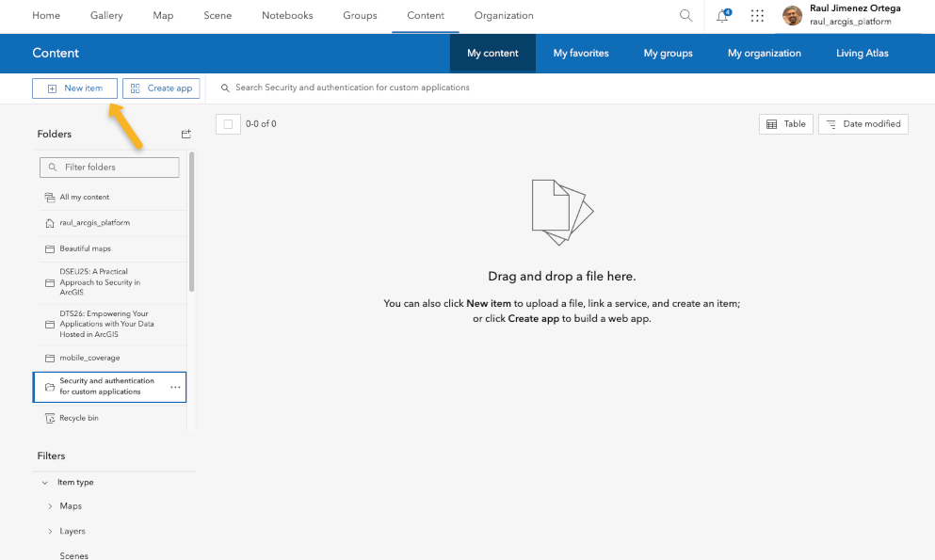Open the My organization tab

(765, 53)
